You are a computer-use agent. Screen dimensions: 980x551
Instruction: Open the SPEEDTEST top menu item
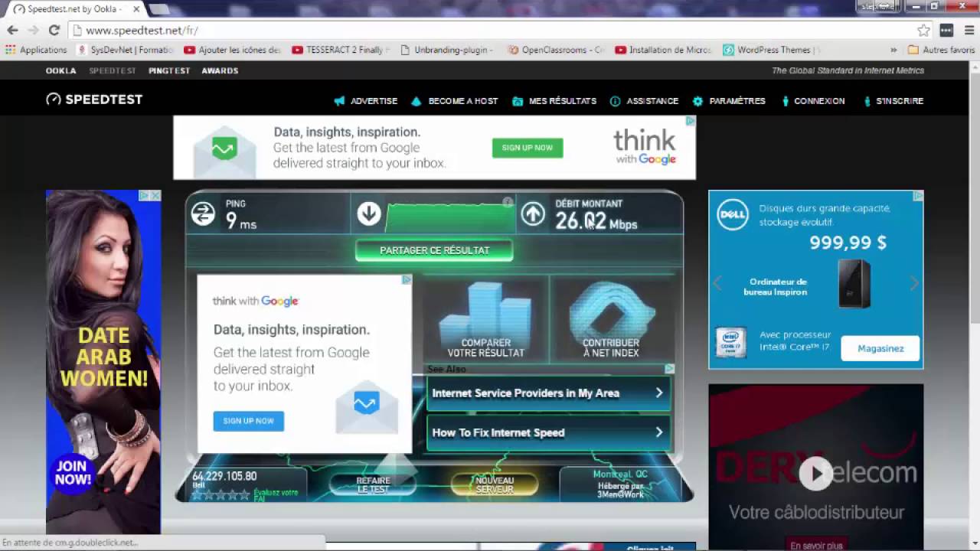tap(113, 70)
